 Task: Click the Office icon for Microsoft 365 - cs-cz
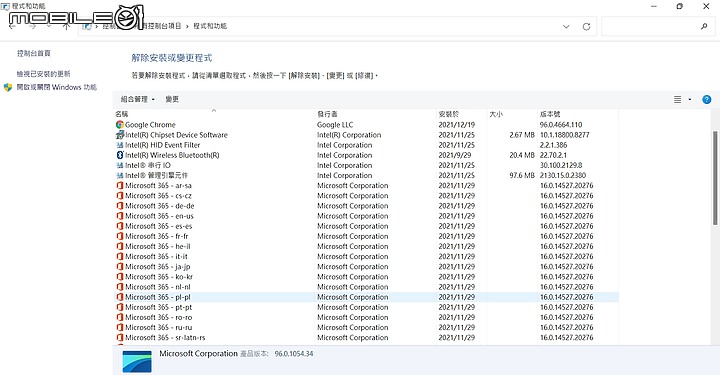120,196
